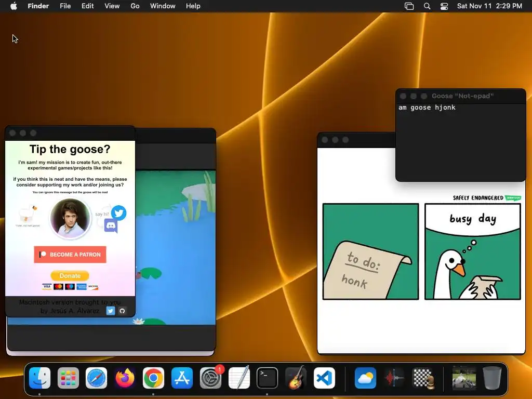Click the 'busy day' goose comic panel

coord(473,251)
